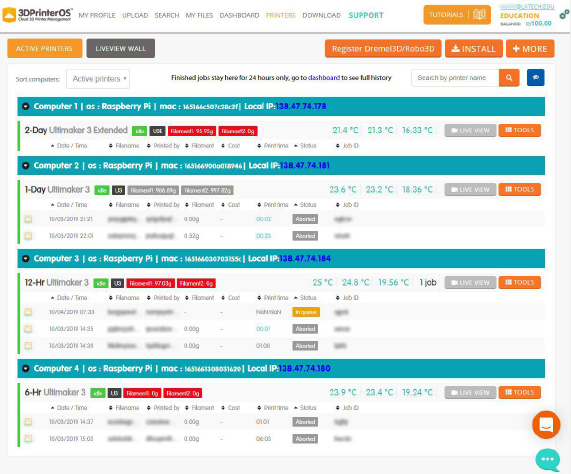This screenshot has height=474, width=571.
Task: Open thumbnail for 6-Hr job at 14:37
Action: (28, 422)
